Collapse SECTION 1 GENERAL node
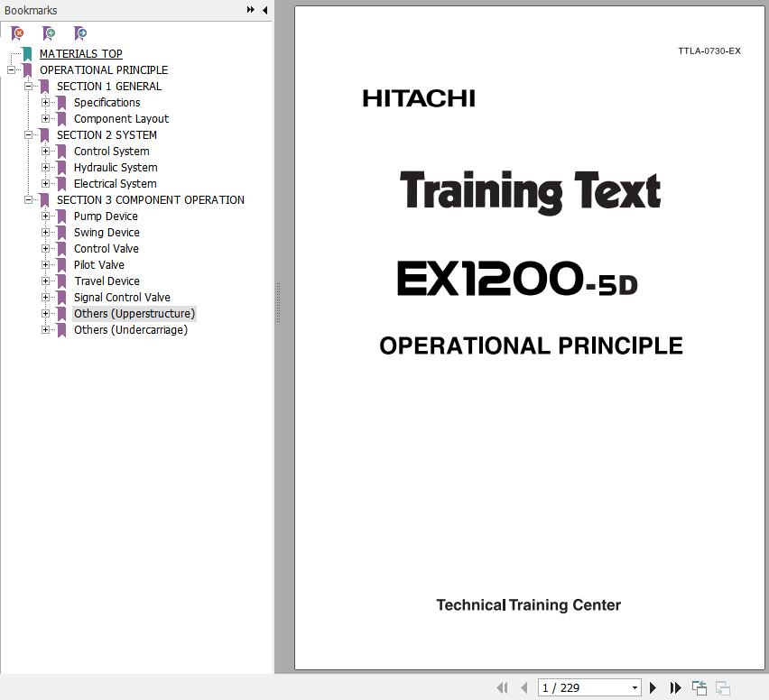 29,87
